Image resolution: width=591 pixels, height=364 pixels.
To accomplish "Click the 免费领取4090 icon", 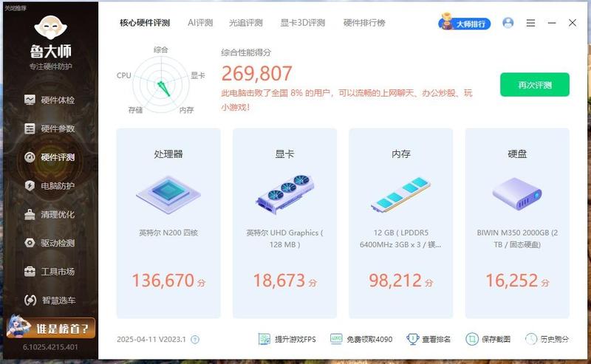I will [336, 339].
